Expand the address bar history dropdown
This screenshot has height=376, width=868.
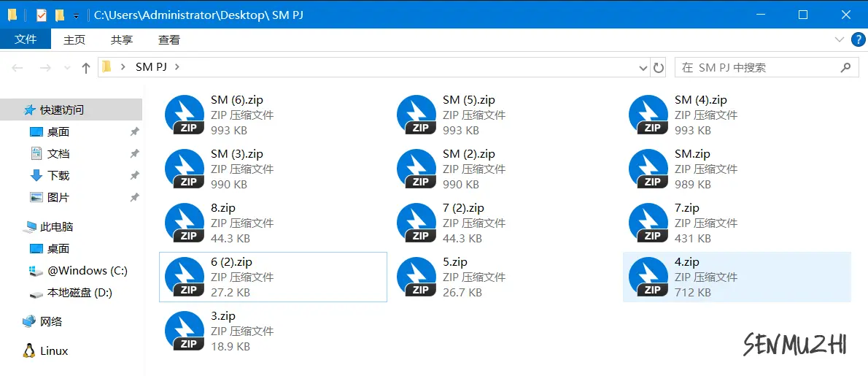click(643, 68)
